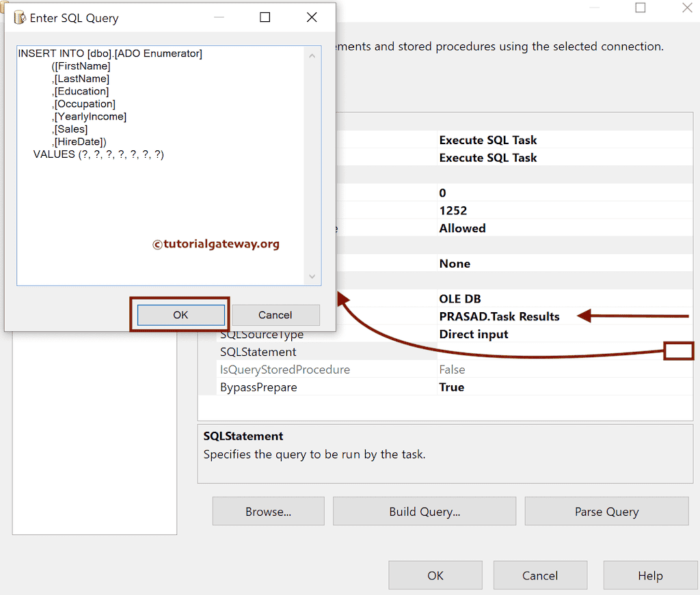This screenshot has height=595, width=700.
Task: Open Help for the Execute SQL Task
Action: (650, 575)
